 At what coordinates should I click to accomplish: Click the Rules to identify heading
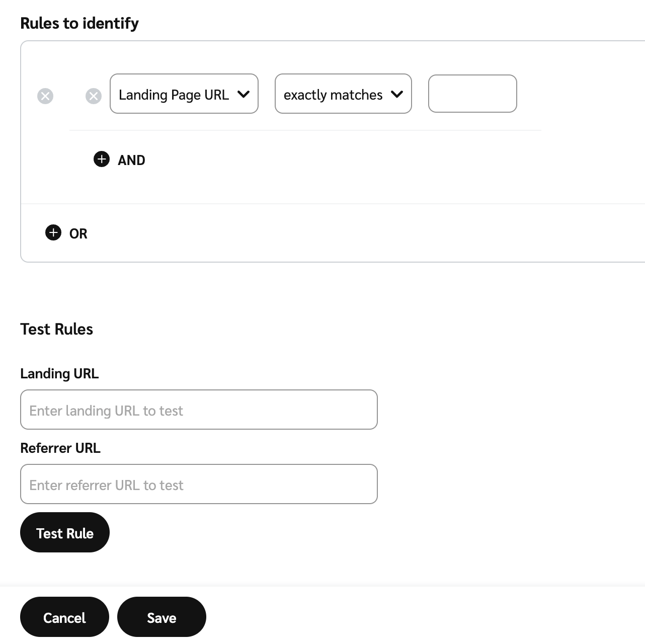pyautogui.click(x=79, y=23)
